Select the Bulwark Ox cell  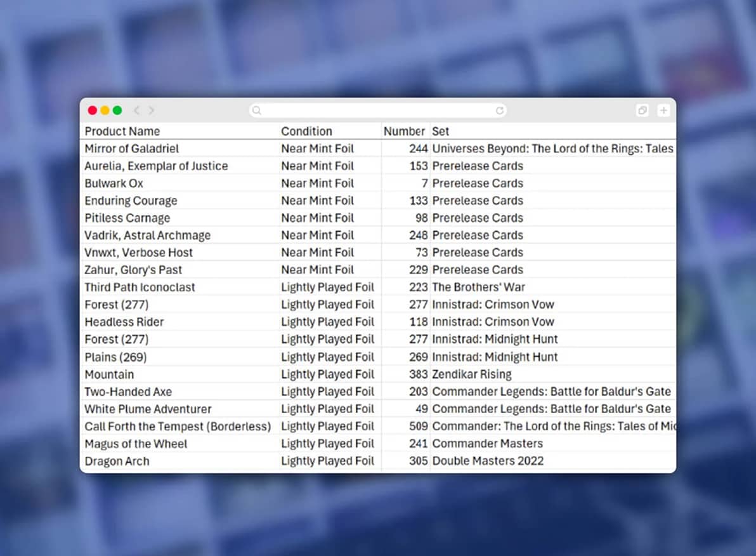pyautogui.click(x=114, y=183)
